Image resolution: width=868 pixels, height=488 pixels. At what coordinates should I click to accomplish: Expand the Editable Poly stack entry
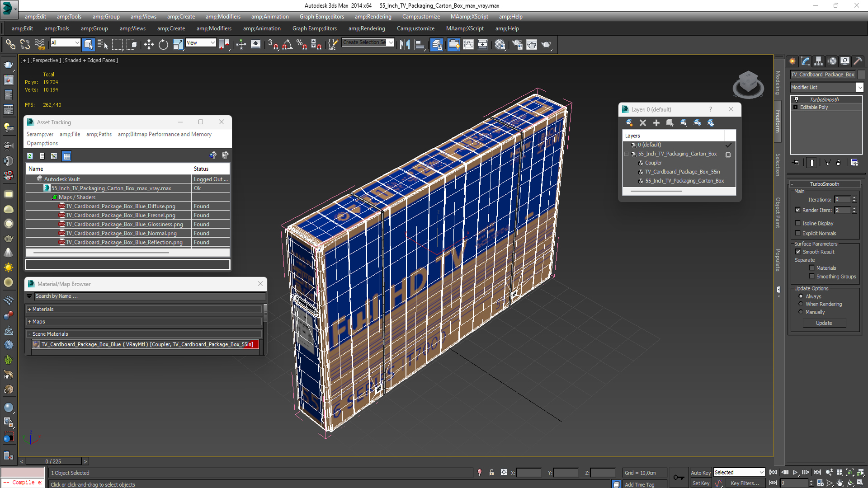(795, 107)
